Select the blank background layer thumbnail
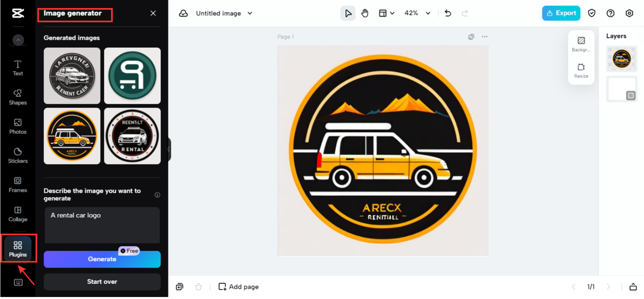This screenshot has height=299, width=644. click(x=622, y=89)
